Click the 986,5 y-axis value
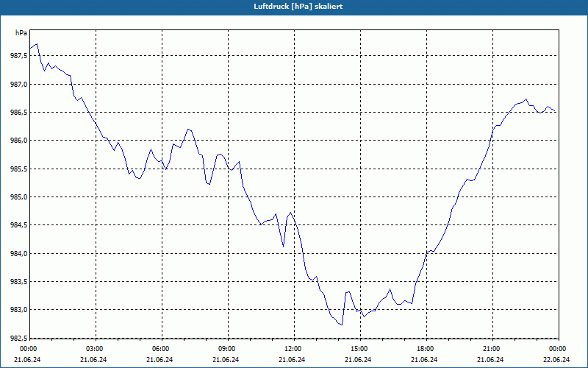 click(18, 113)
